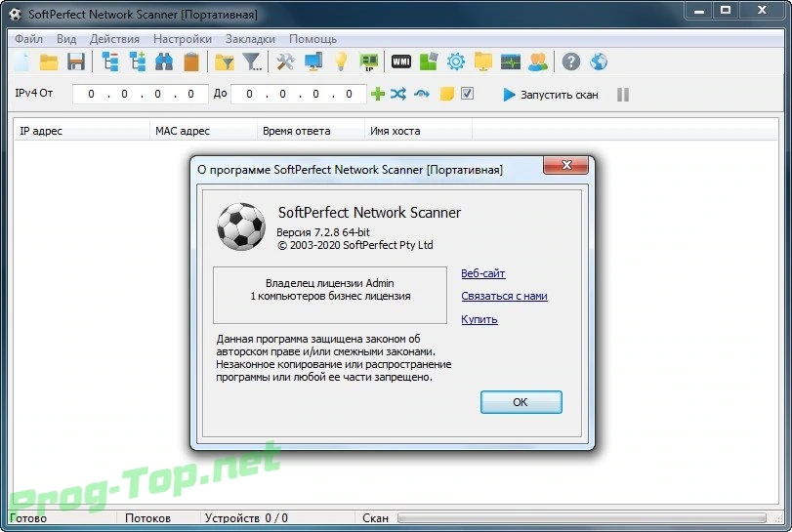This screenshot has width=792, height=532.
Task: Open the IP network card icon
Action: (x=369, y=62)
